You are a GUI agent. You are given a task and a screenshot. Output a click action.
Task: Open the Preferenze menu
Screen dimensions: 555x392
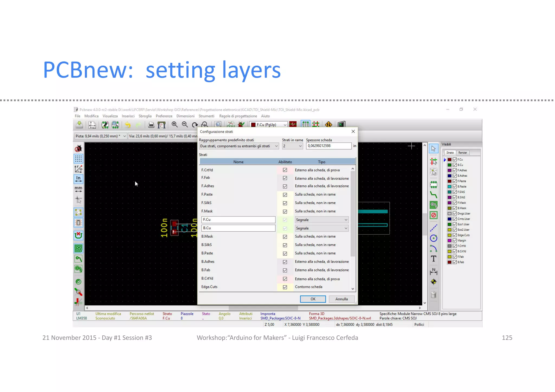[164, 116]
